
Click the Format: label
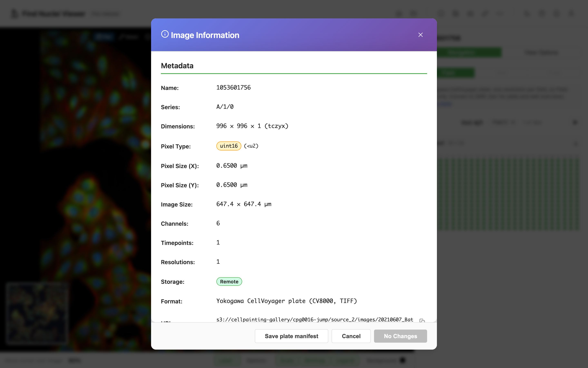click(x=171, y=302)
